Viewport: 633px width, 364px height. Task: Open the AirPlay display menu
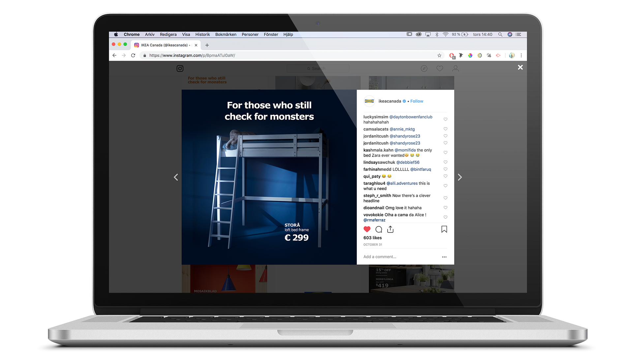pos(428,34)
